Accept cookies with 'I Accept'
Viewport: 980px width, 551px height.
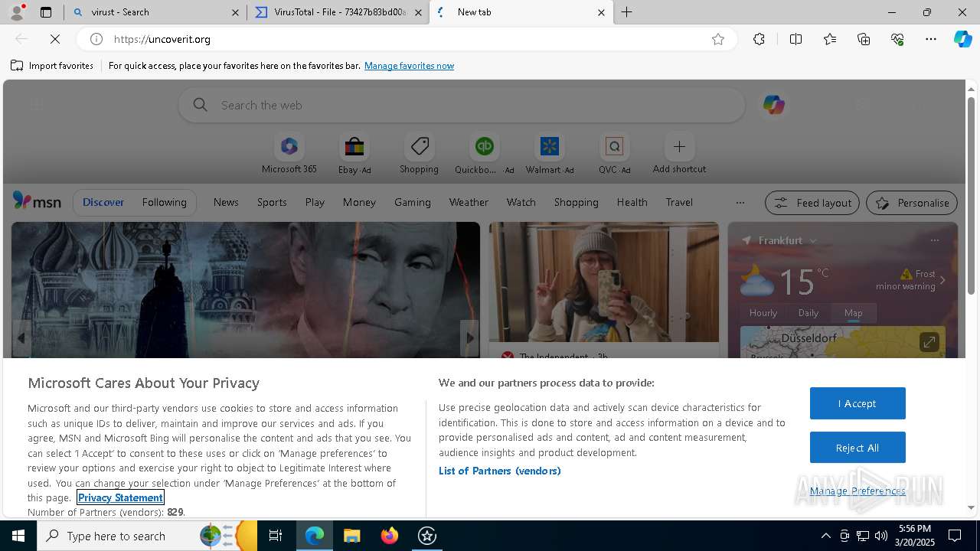pyautogui.click(x=857, y=403)
